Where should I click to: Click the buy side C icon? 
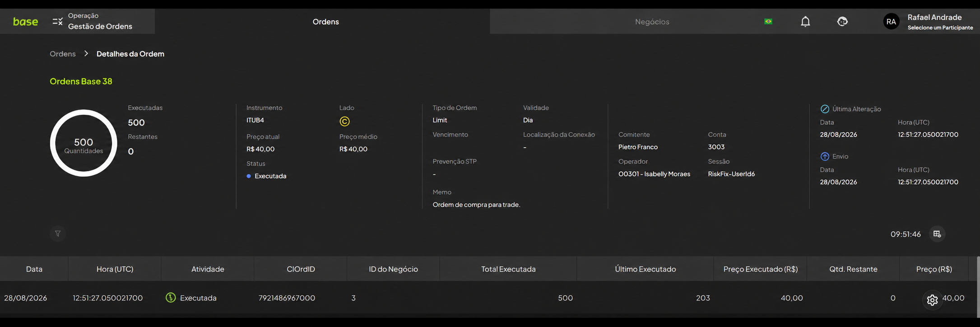(x=344, y=121)
